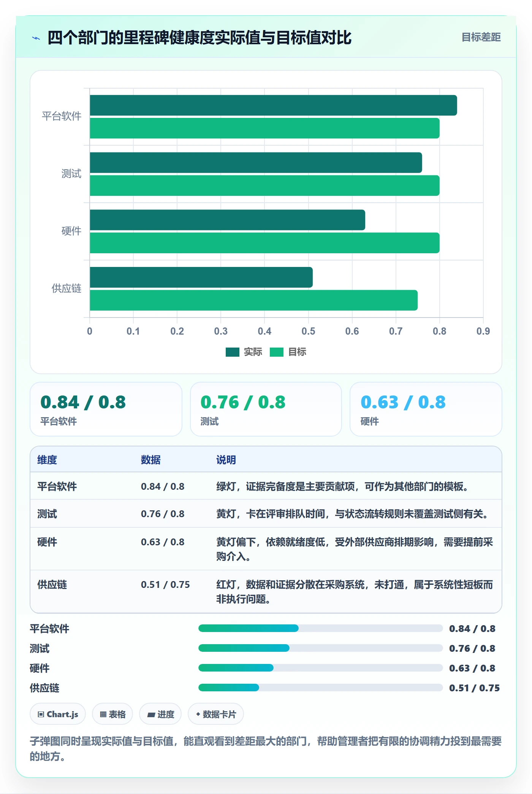Select the 硬件 target (light green) bar
The image size is (532, 794).
click(264, 243)
